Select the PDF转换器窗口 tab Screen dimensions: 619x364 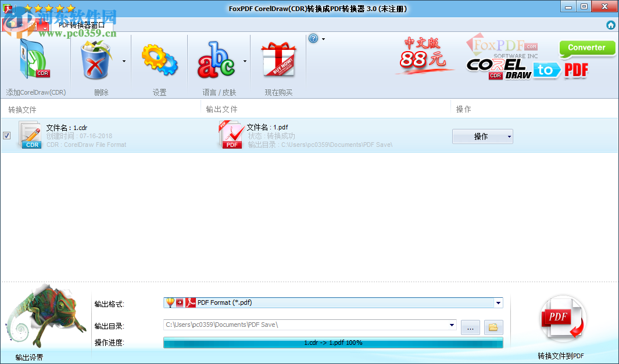(x=81, y=24)
